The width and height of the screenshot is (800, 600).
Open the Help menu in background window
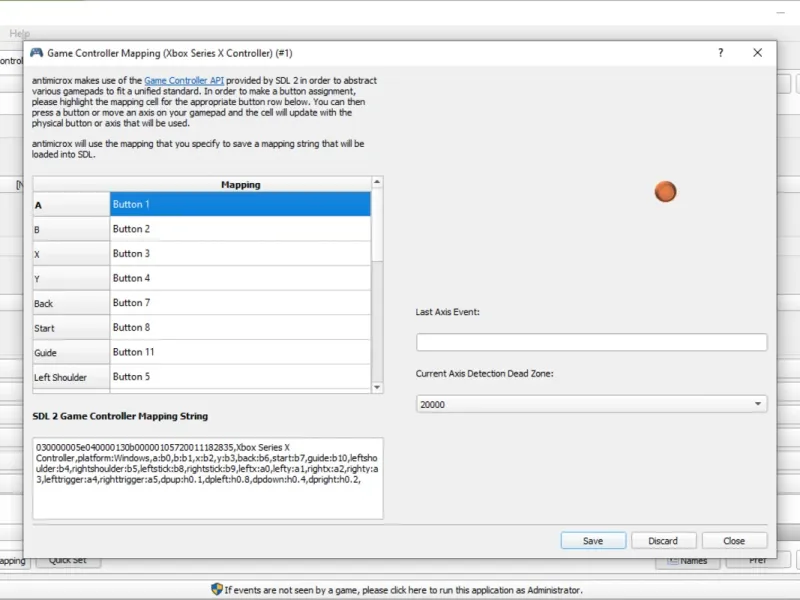(19, 33)
